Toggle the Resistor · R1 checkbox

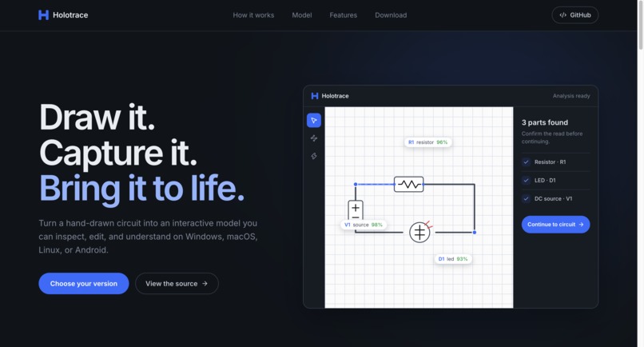526,162
